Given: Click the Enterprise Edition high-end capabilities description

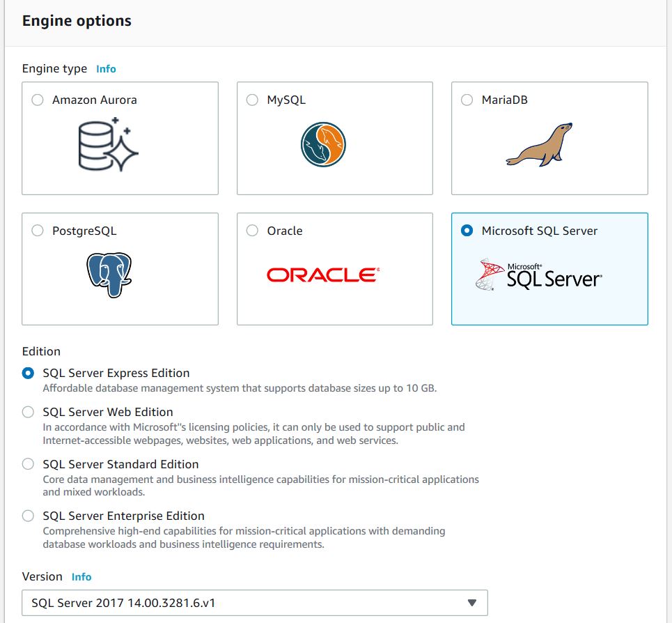Looking at the screenshot, I should (x=244, y=538).
